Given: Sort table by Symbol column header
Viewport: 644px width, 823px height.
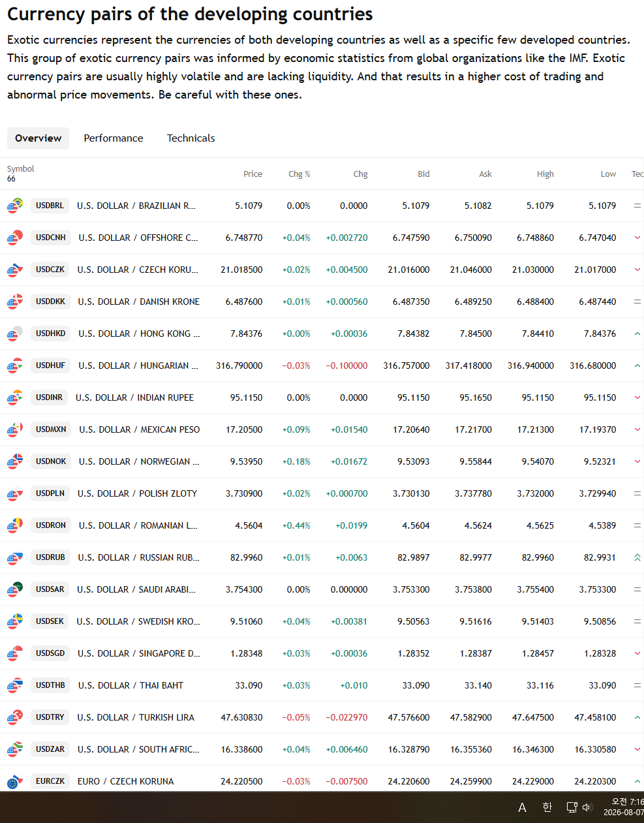Looking at the screenshot, I should point(20,169).
